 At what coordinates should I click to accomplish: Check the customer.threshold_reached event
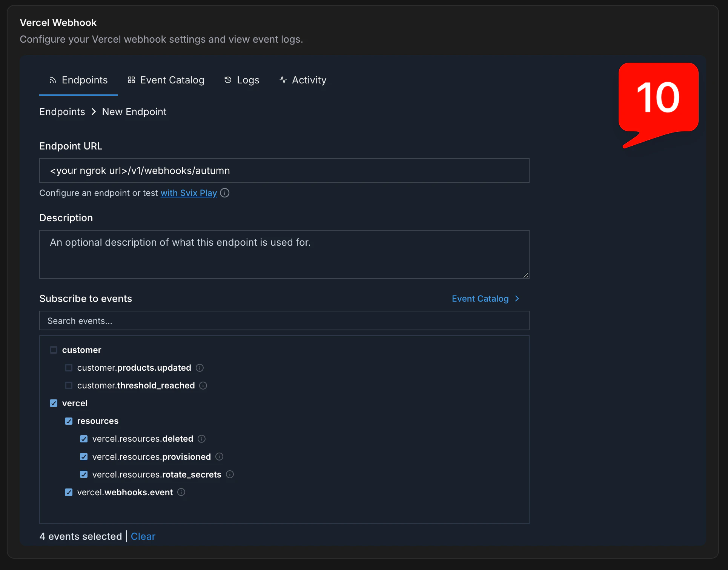click(x=69, y=385)
